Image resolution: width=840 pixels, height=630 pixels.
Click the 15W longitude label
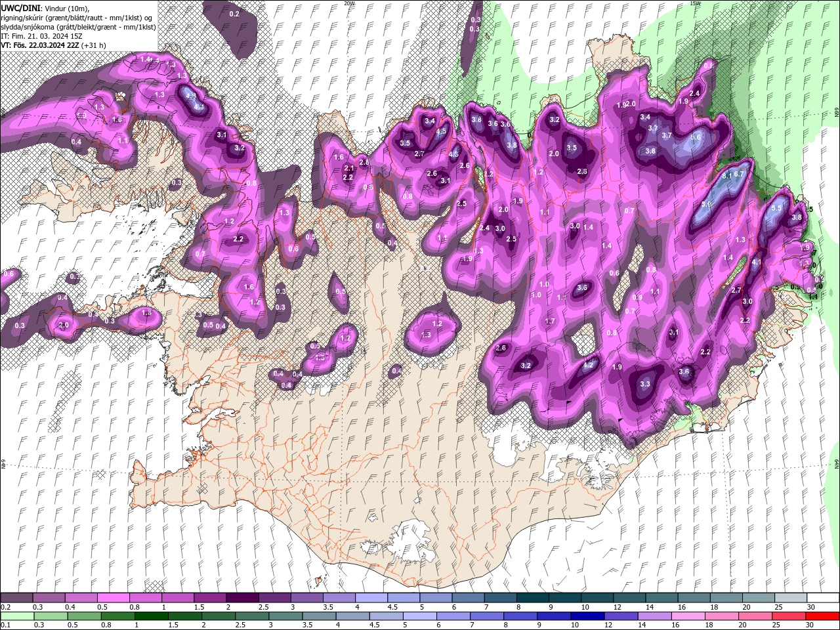696,3
